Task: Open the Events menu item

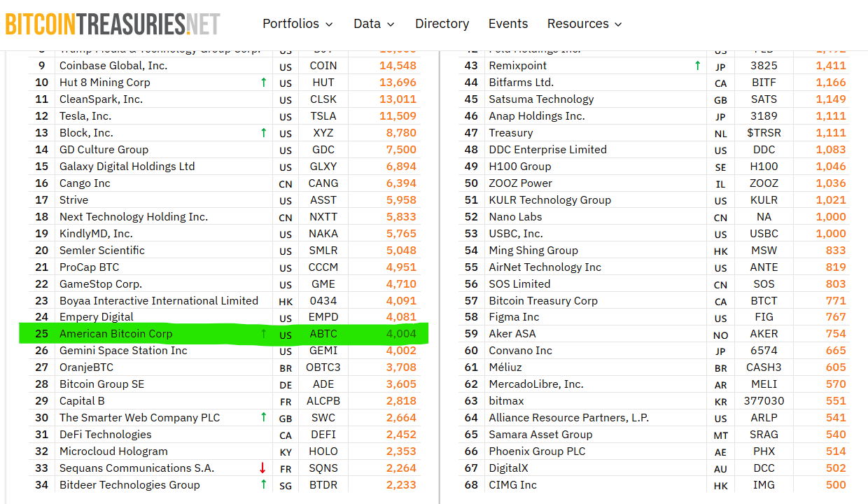Action: click(x=508, y=24)
